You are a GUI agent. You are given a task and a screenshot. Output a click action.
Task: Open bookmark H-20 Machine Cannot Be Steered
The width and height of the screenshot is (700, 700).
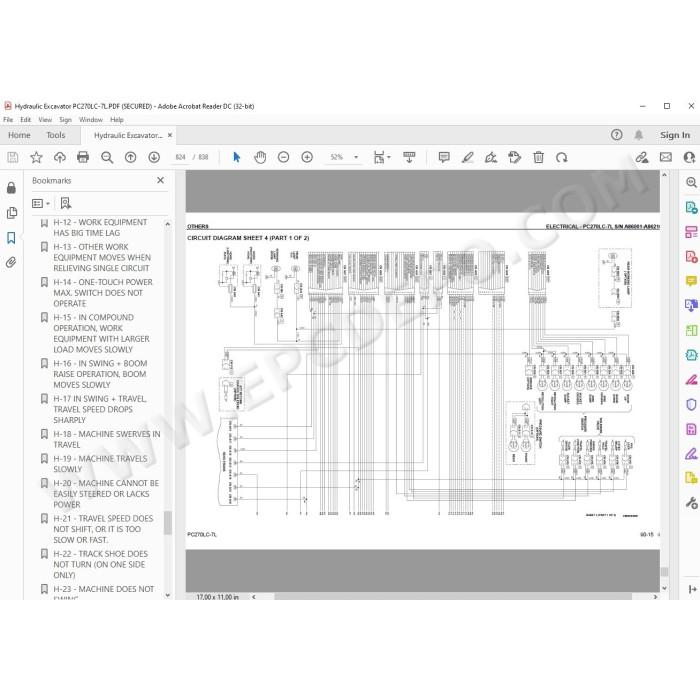[x=106, y=494]
